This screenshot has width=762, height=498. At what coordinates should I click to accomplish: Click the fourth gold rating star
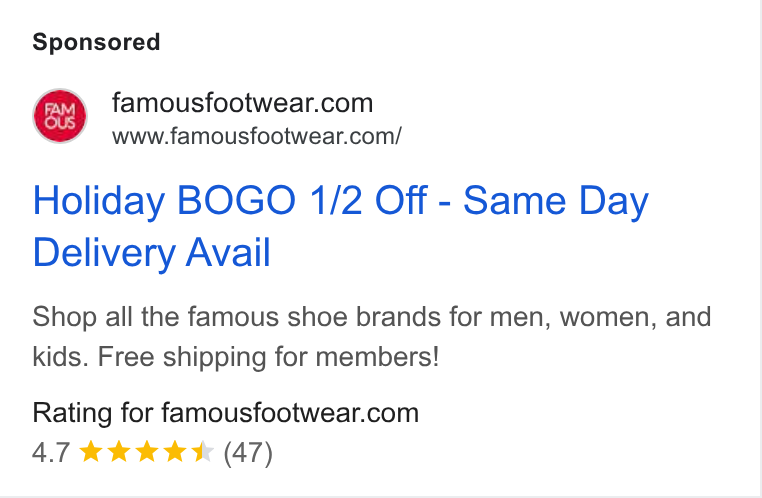click(x=174, y=451)
